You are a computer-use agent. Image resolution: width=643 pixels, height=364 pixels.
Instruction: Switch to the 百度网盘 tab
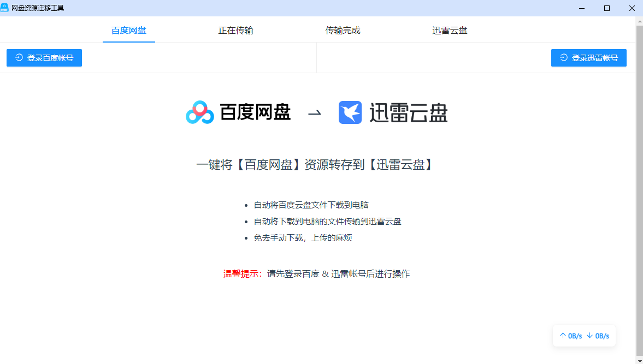129,31
